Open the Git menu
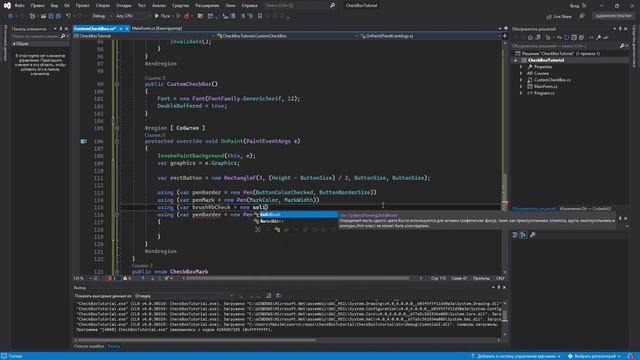The image size is (640, 360). click(67, 6)
